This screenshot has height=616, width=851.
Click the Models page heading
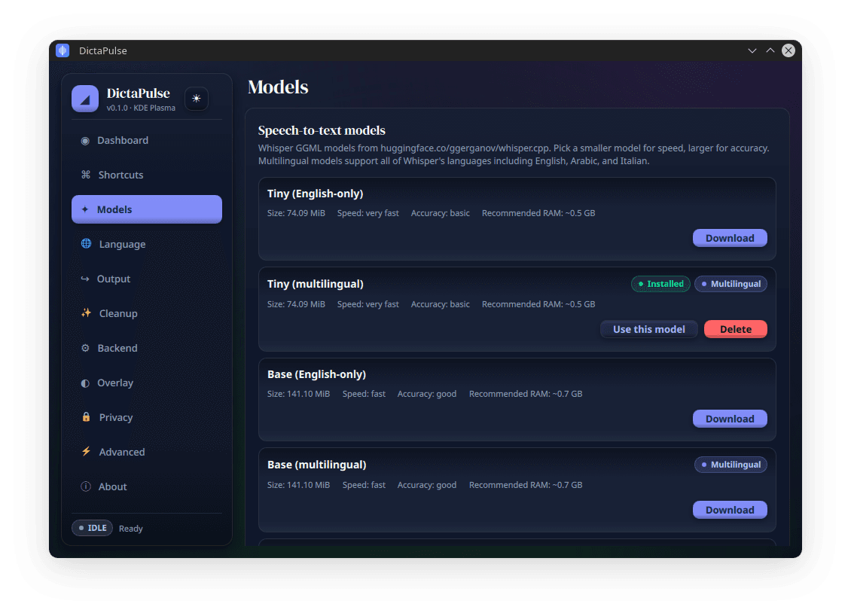pyautogui.click(x=278, y=87)
